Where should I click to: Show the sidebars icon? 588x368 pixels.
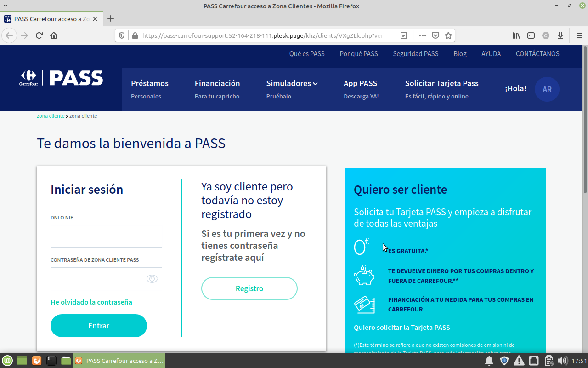(x=531, y=35)
